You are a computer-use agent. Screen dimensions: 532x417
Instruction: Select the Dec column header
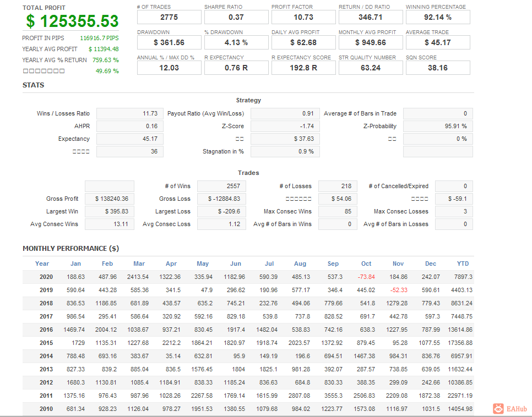click(431, 264)
